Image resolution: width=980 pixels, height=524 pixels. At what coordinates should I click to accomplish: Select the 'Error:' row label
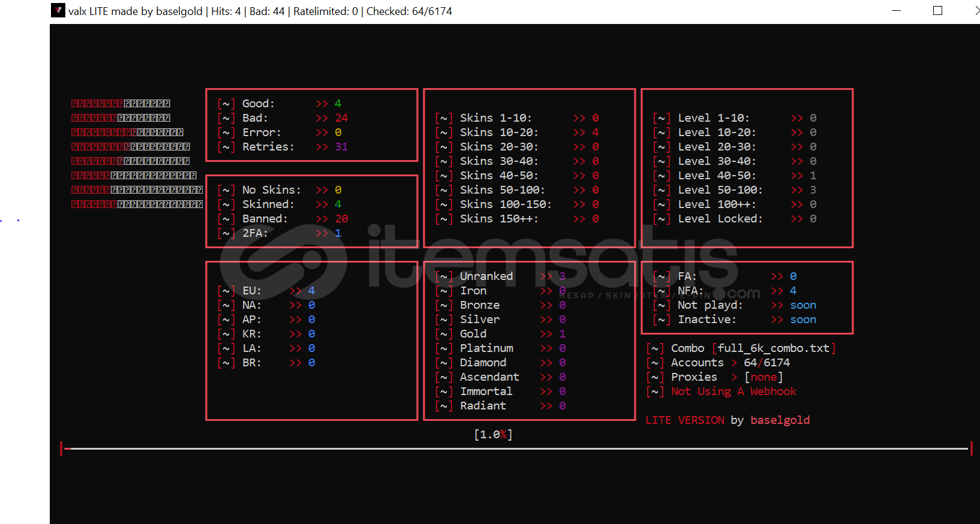(261, 132)
